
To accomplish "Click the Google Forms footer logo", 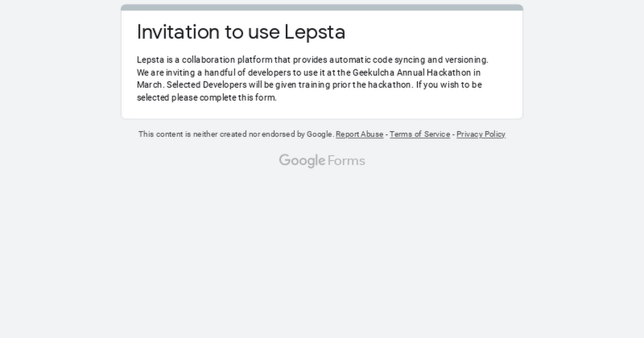I will 322,160.
